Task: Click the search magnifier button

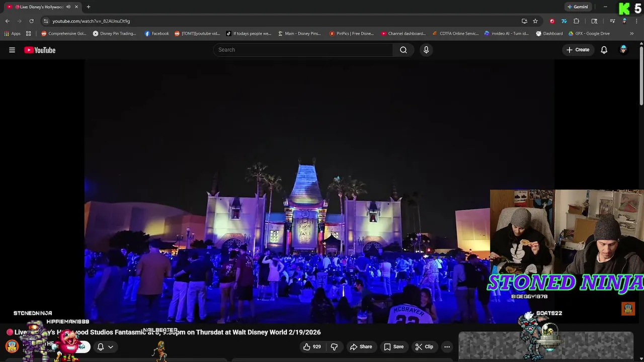Action: click(404, 50)
